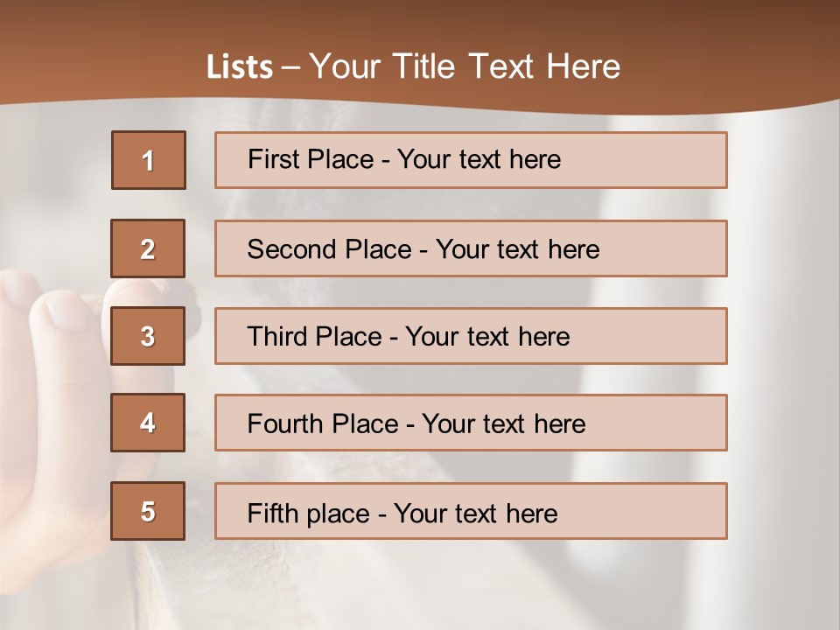Click the word 'Fourth' in the list

point(284,423)
